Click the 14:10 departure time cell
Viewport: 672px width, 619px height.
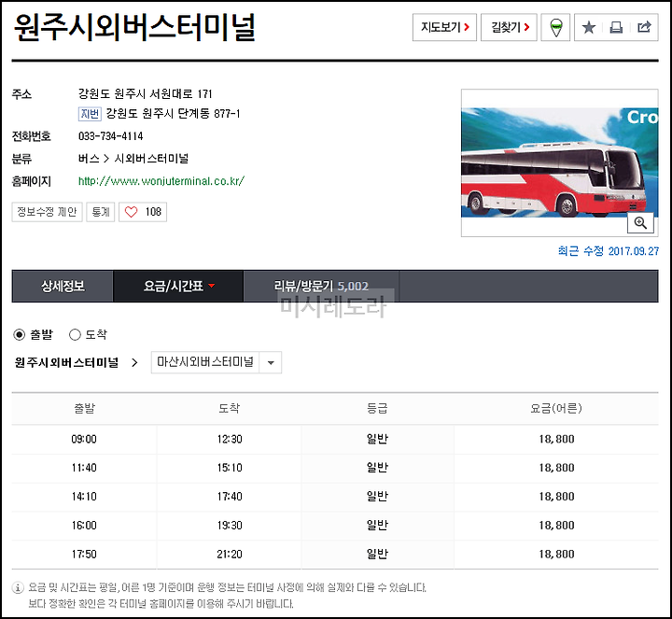(84, 497)
